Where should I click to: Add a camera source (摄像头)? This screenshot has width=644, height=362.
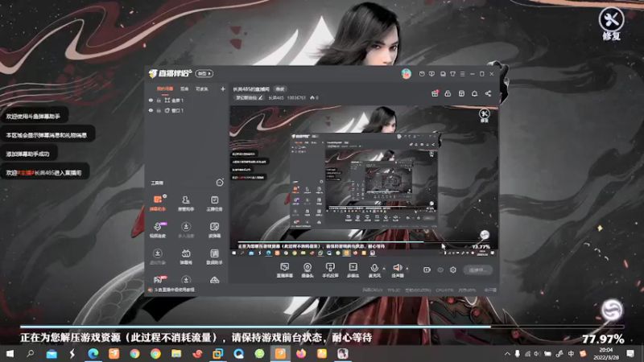(308, 270)
